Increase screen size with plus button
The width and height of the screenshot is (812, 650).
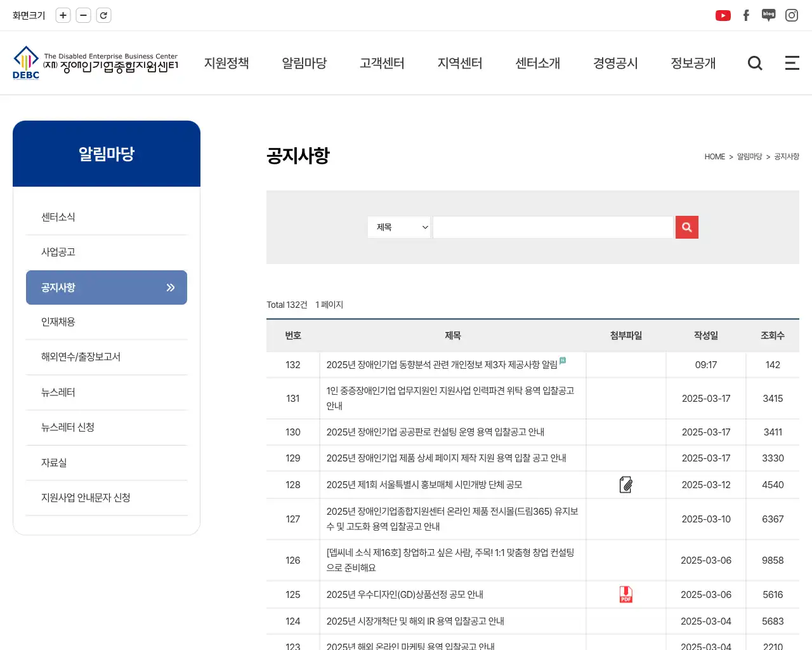point(63,15)
